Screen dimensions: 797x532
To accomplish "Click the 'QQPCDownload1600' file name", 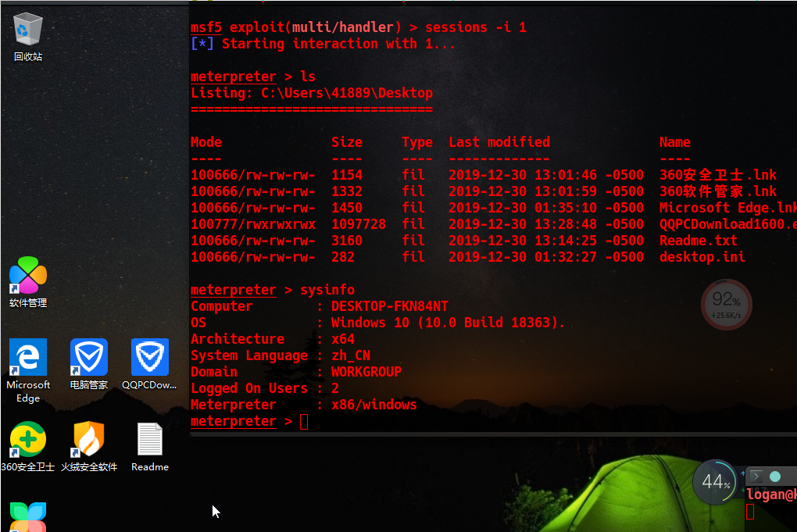I will click(728, 224).
